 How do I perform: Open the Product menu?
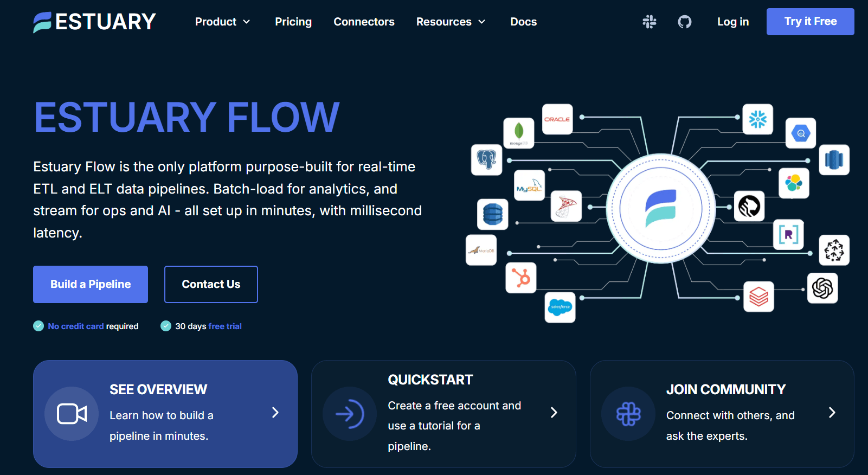[x=223, y=22]
